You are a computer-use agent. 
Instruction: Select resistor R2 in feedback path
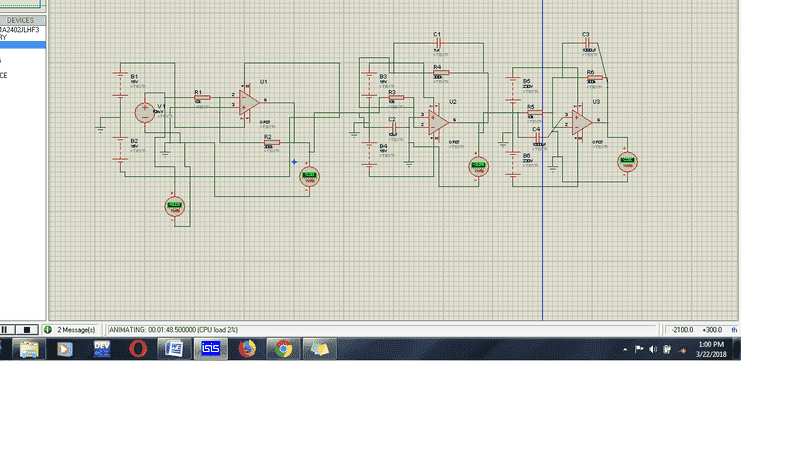coord(270,142)
